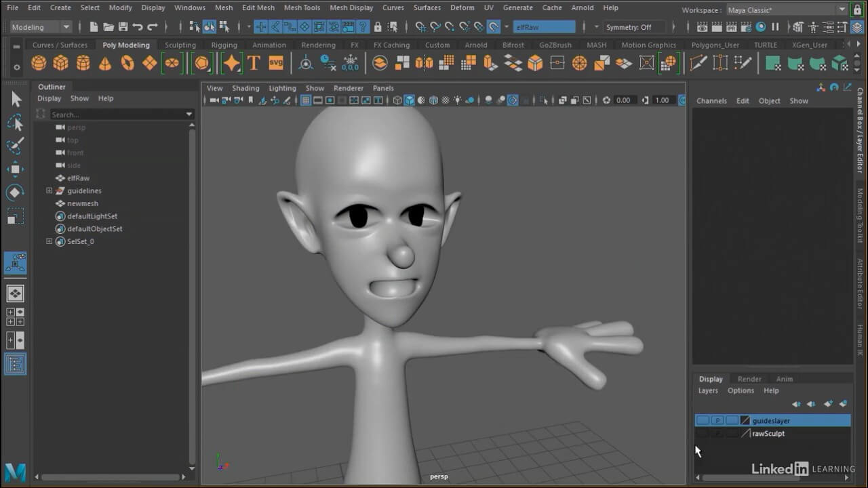Image resolution: width=868 pixels, height=488 pixels.
Task: Toggle the playback P box on guideslayer
Action: tap(717, 421)
